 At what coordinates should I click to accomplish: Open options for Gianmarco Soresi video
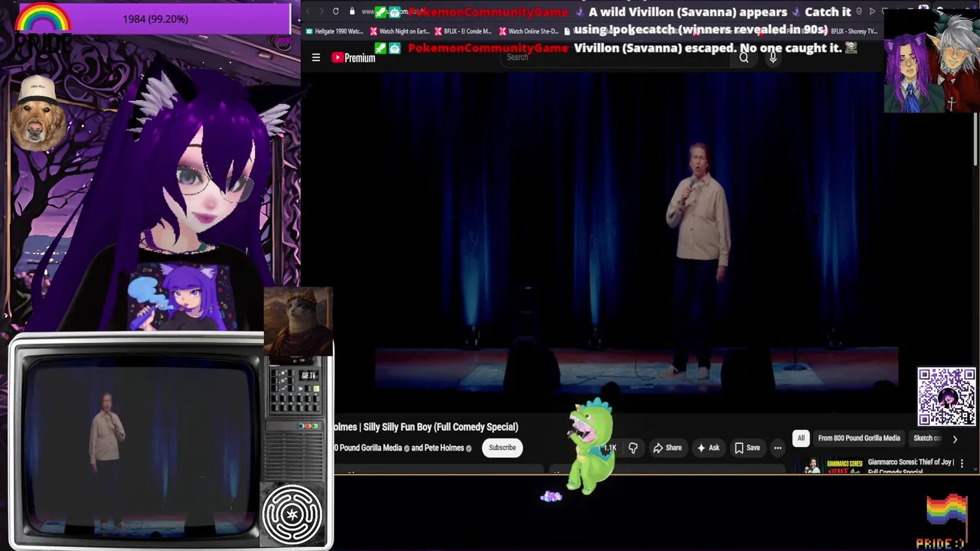tap(962, 463)
